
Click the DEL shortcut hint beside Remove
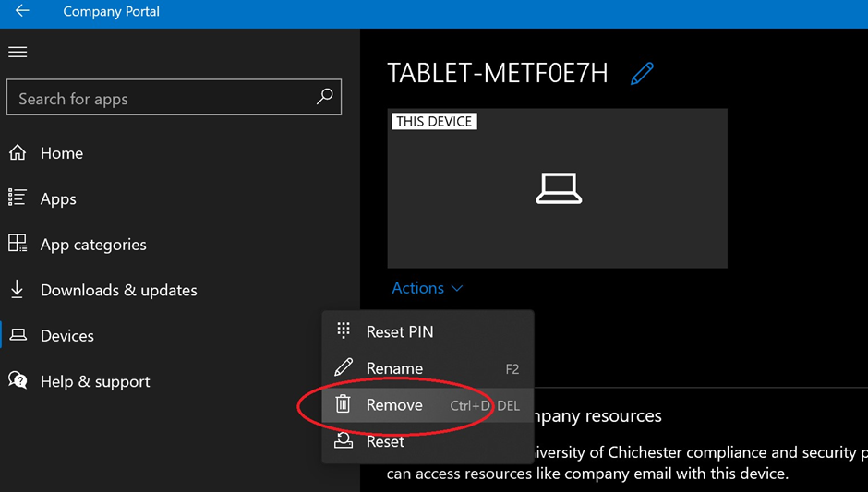click(x=508, y=405)
